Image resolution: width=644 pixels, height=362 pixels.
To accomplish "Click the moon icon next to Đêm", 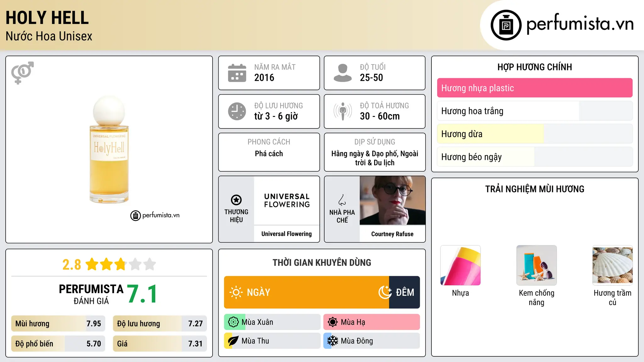I will (385, 292).
